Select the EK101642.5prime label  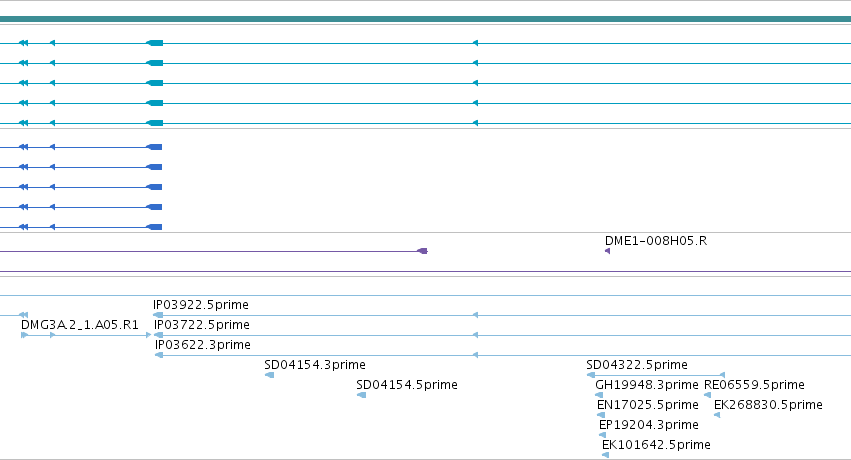tap(656, 445)
